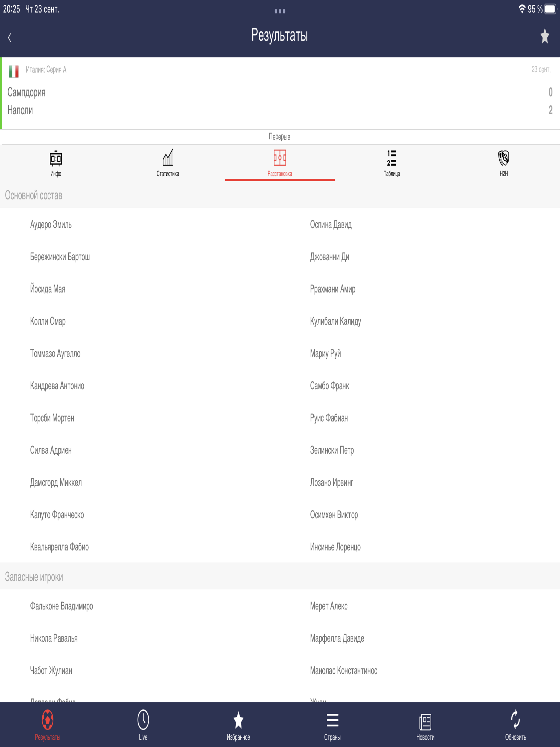Open the Страны countries menu
This screenshot has height=747, width=560.
click(332, 725)
